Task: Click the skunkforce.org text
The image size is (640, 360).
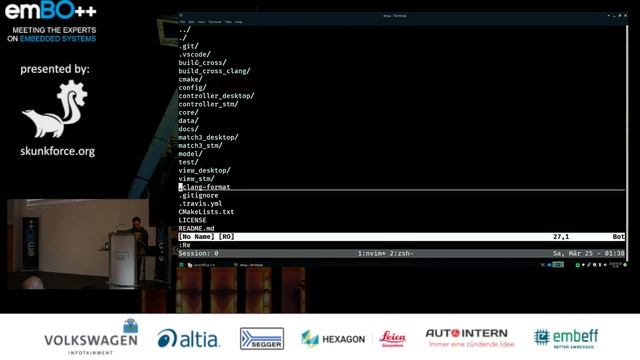Action: click(x=58, y=151)
